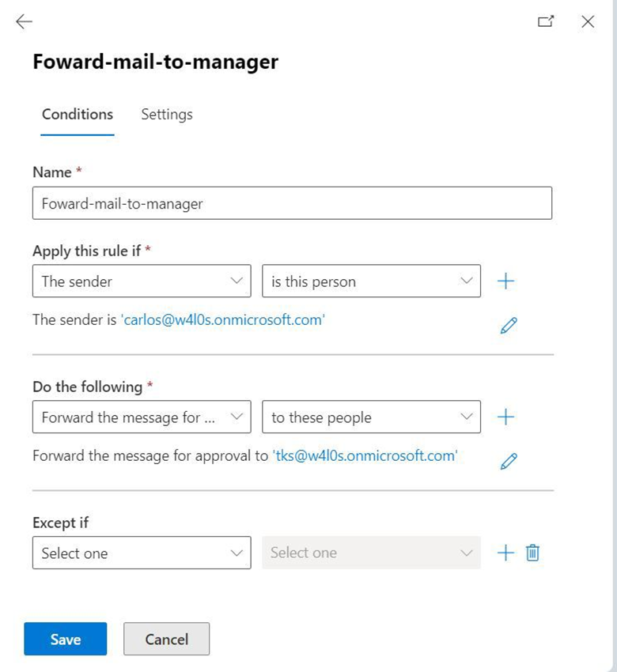Select the Conditions tab
The width and height of the screenshot is (617, 672).
pyautogui.click(x=78, y=115)
